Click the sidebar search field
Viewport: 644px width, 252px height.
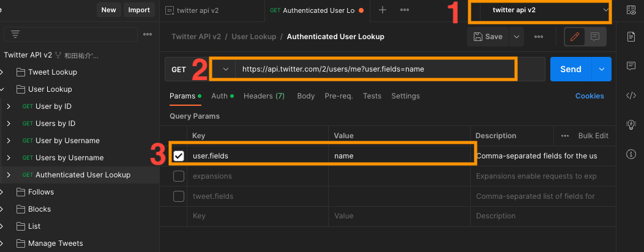(70, 34)
